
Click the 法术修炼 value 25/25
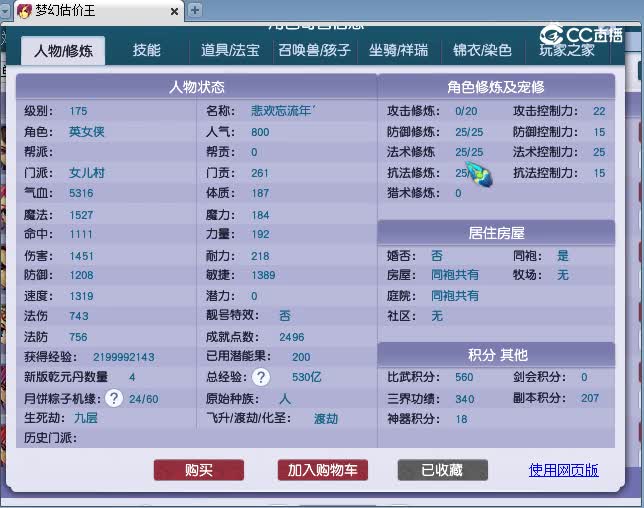click(469, 152)
